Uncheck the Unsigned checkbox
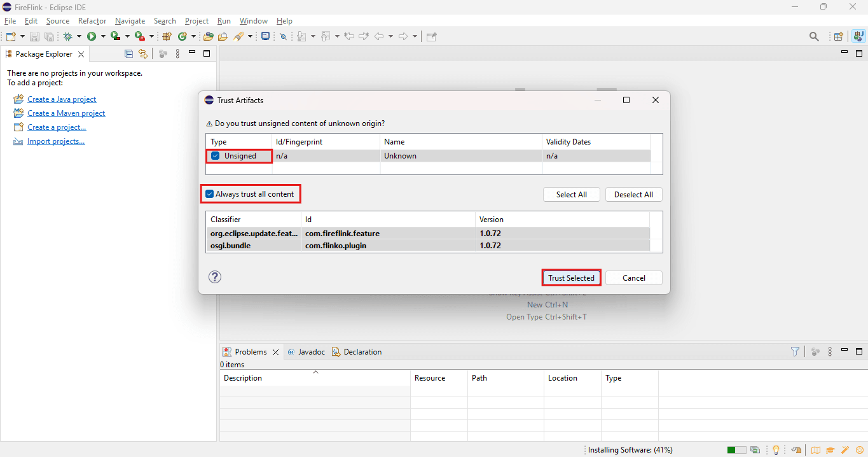This screenshot has width=868, height=457. click(x=216, y=156)
